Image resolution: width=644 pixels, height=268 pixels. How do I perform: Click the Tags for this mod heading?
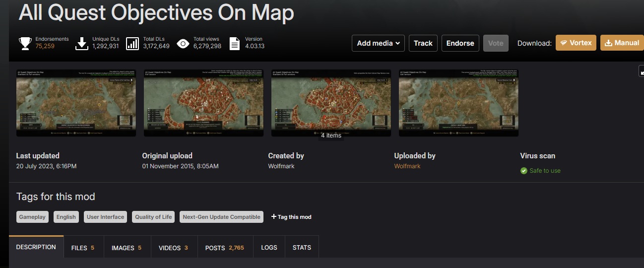pyautogui.click(x=56, y=197)
